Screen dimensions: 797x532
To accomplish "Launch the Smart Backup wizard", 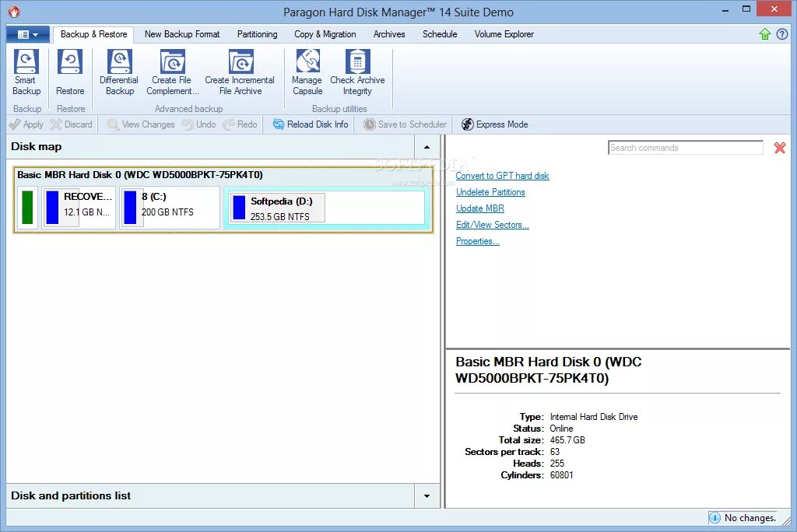I will click(26, 72).
